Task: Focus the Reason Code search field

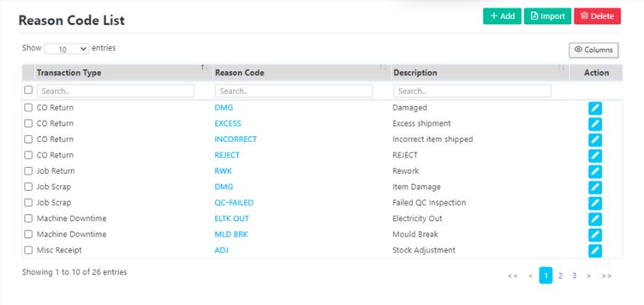Action: (x=294, y=91)
